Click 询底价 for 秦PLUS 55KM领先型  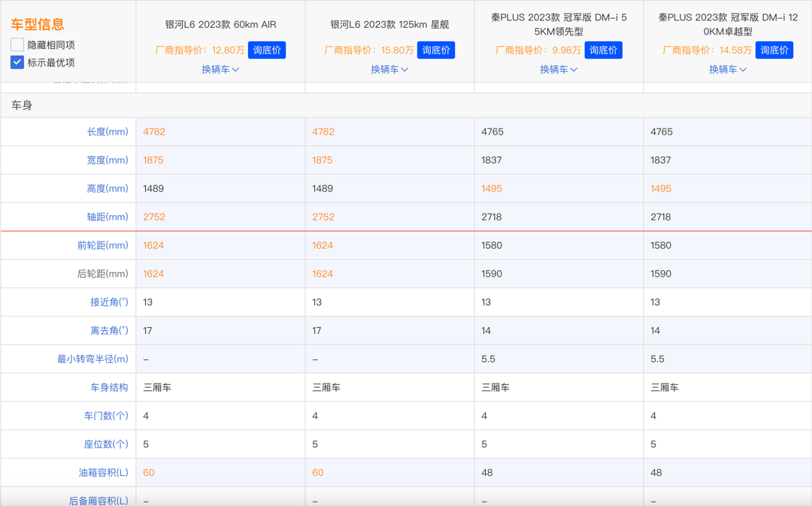click(603, 50)
